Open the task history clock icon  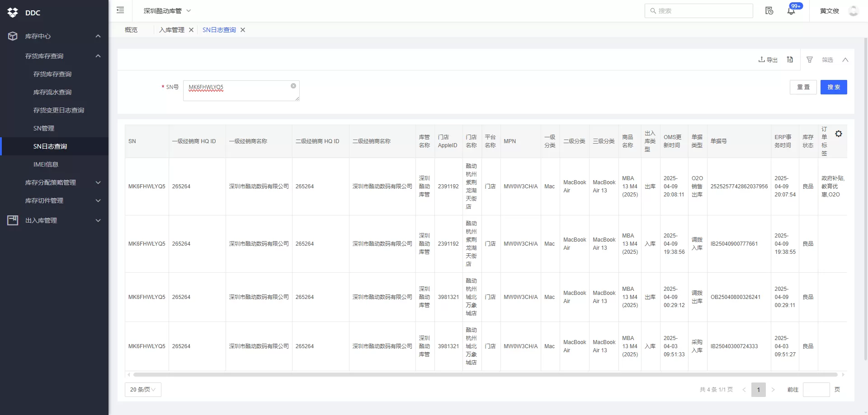pyautogui.click(x=769, y=11)
